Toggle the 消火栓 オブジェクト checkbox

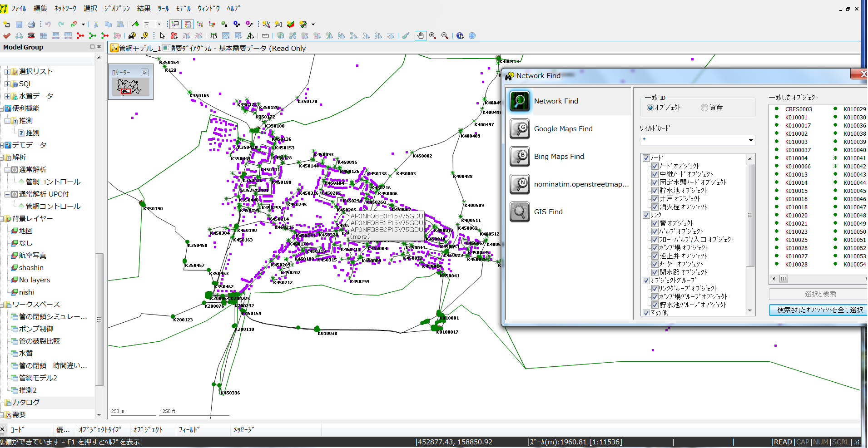click(x=655, y=207)
